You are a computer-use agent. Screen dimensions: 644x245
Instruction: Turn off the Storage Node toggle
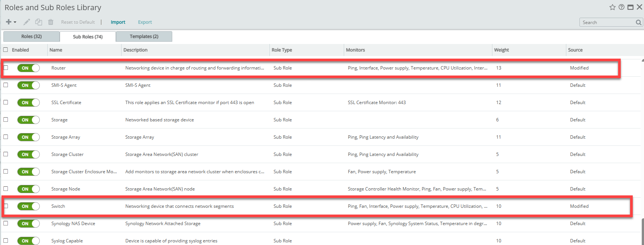click(29, 189)
